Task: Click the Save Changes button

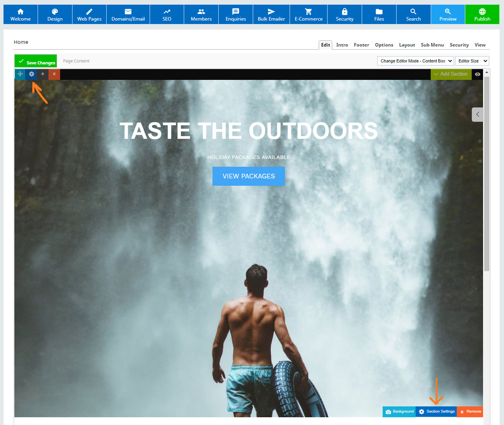Action: coord(36,61)
